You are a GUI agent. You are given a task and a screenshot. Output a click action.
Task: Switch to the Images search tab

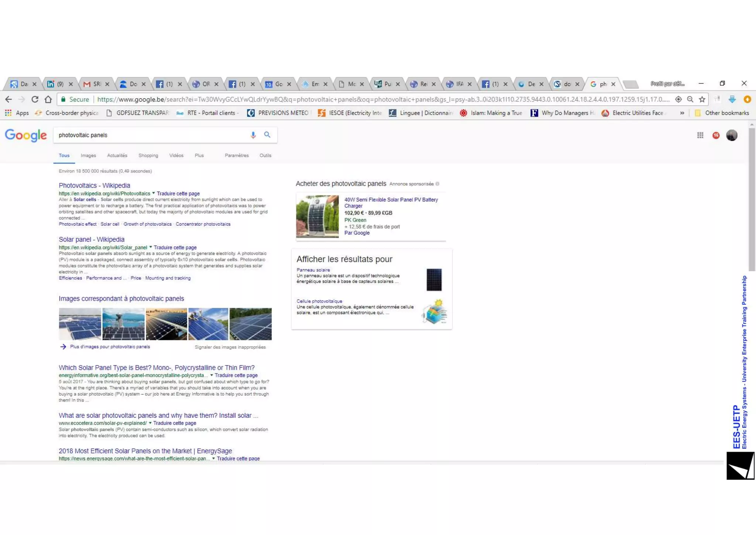[x=88, y=156]
